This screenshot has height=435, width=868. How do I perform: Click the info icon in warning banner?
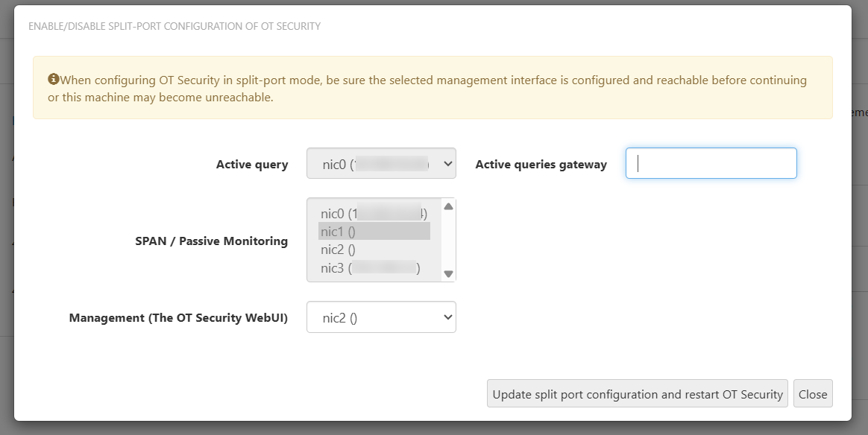[x=54, y=79]
